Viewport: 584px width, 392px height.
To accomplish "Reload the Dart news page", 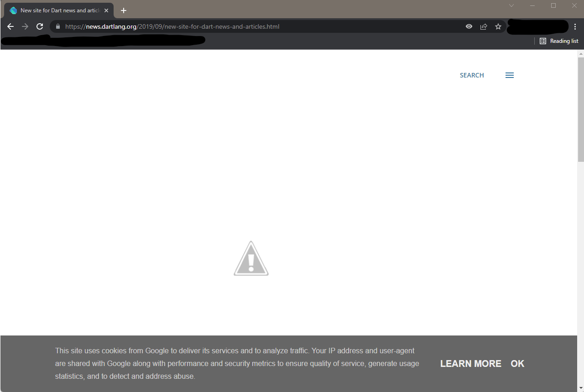I will click(39, 26).
